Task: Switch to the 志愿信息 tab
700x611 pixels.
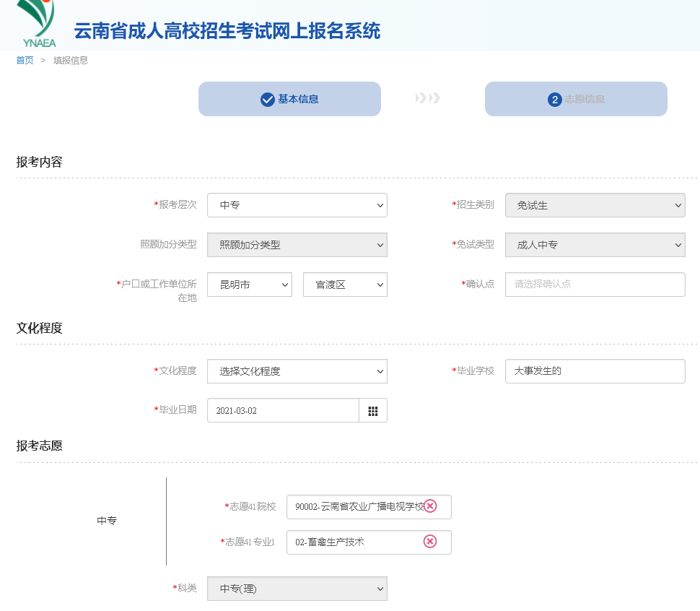Action: click(576, 99)
